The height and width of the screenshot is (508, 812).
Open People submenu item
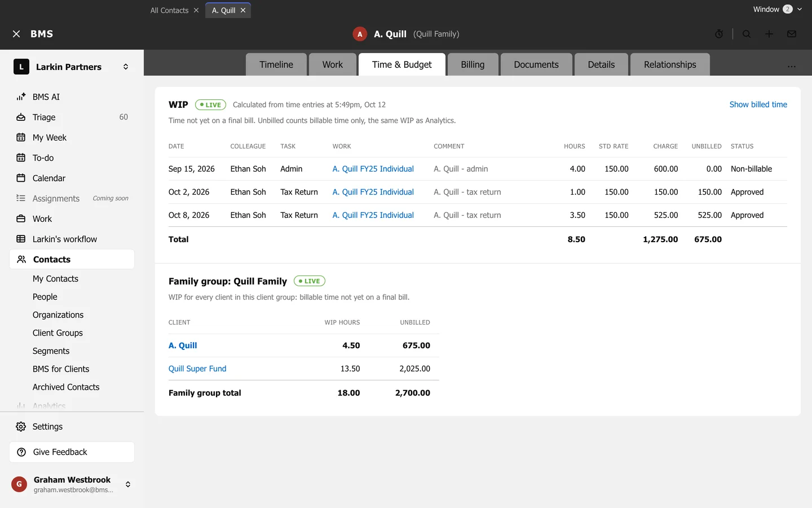pos(45,297)
